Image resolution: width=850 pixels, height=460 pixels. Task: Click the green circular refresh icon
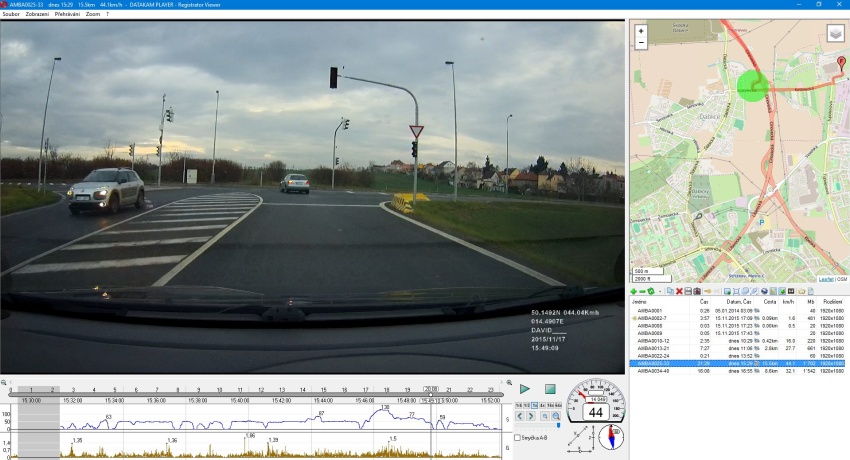(x=651, y=291)
